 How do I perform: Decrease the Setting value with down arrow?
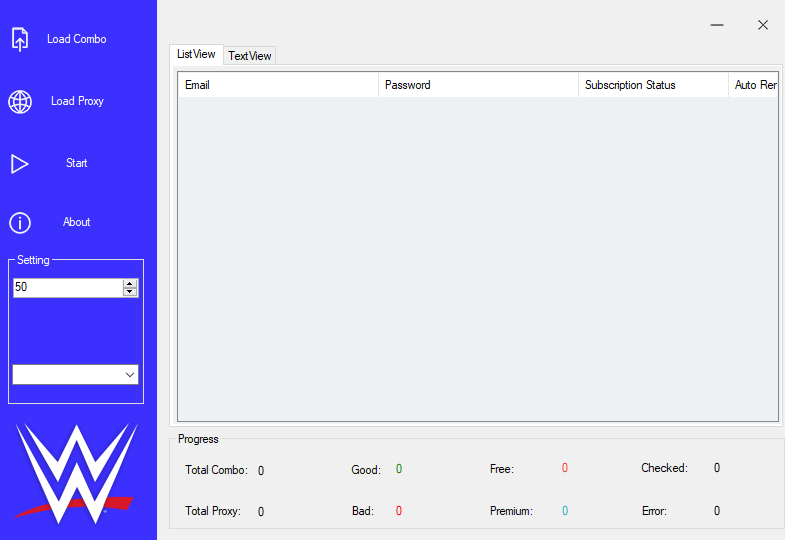coord(130,292)
